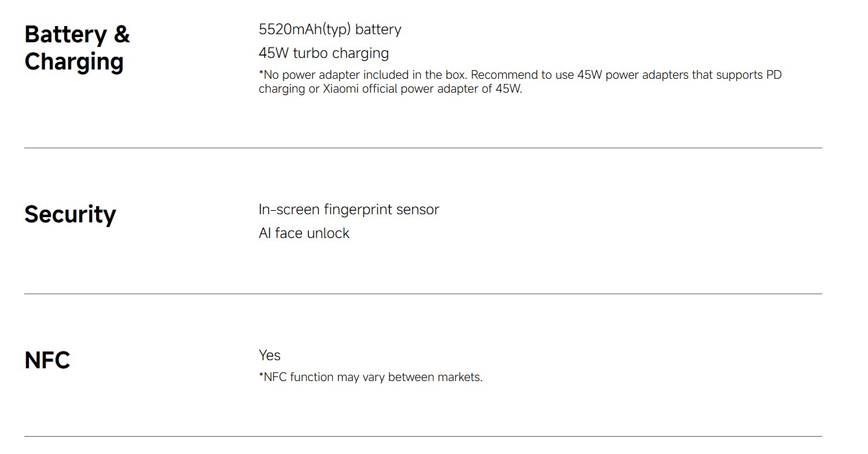The image size is (868, 454).
Task: Click the 'NFC function may vary' footnote
Action: click(370, 377)
